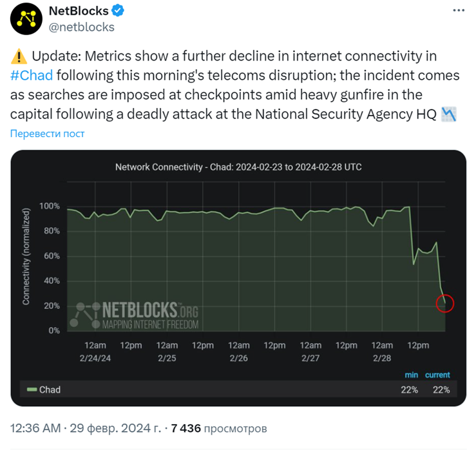Click the warning emoji in tweet
The height and width of the screenshot is (450, 476).
tap(19, 57)
